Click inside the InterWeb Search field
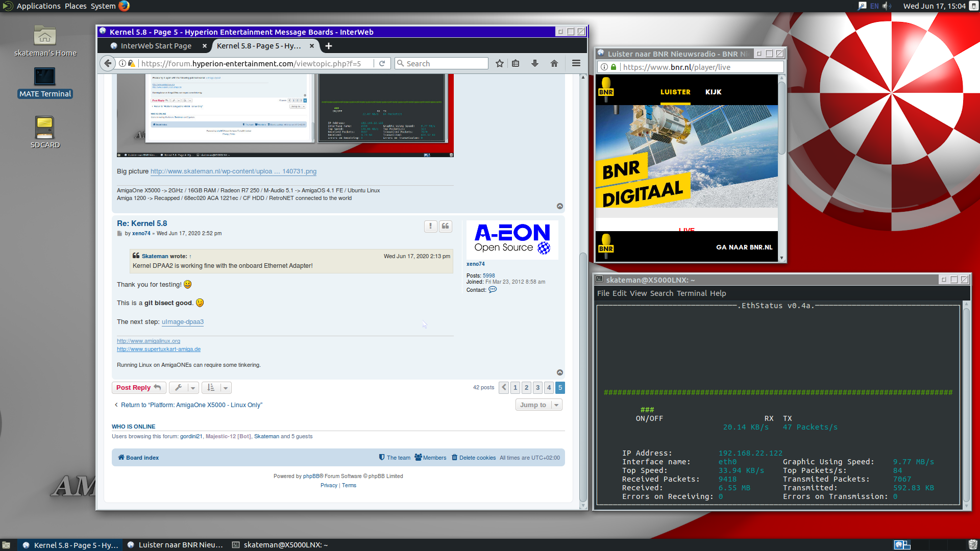980x551 pixels. click(442, 64)
